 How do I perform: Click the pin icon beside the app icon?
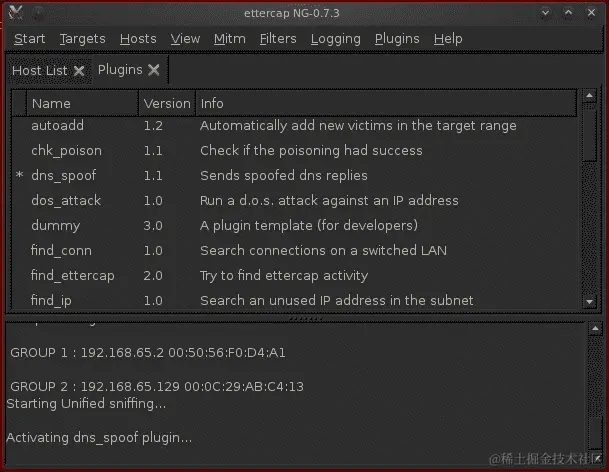tap(38, 13)
